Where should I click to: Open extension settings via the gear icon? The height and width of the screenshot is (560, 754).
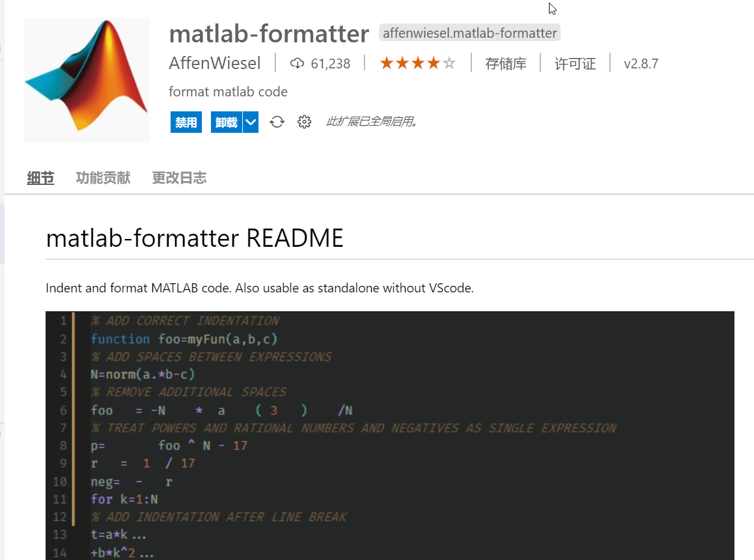(x=304, y=121)
